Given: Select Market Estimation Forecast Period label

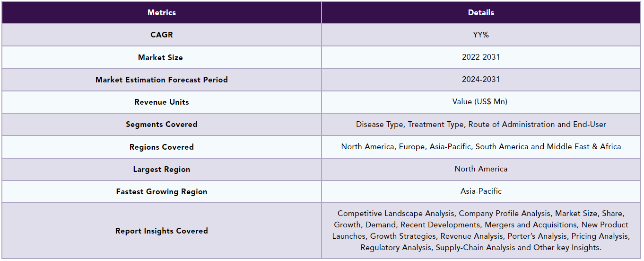Looking at the screenshot, I should 162,80.
